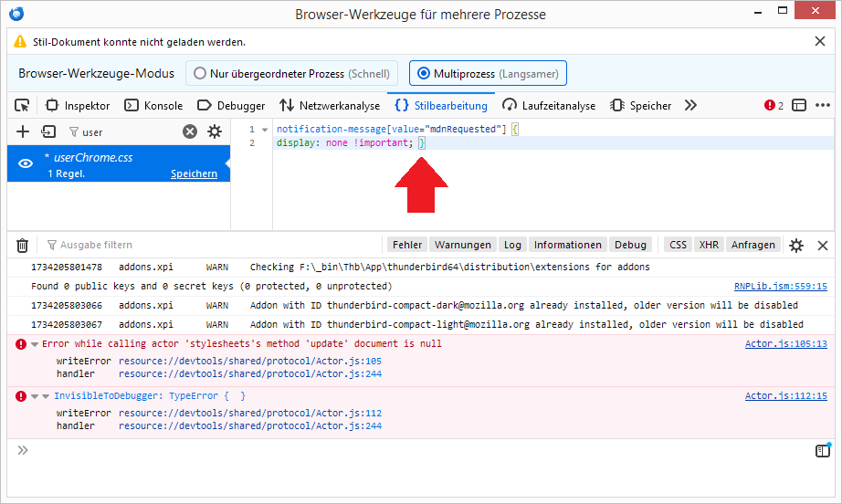Select Nur übergeordneter Prozess radio option
The height and width of the screenshot is (504, 842).
pyautogui.click(x=291, y=74)
